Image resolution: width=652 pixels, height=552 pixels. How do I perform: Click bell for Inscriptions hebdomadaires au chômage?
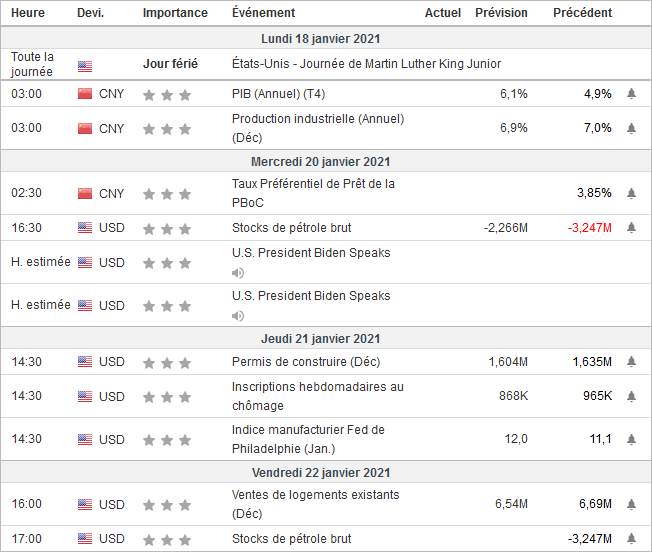coord(631,396)
